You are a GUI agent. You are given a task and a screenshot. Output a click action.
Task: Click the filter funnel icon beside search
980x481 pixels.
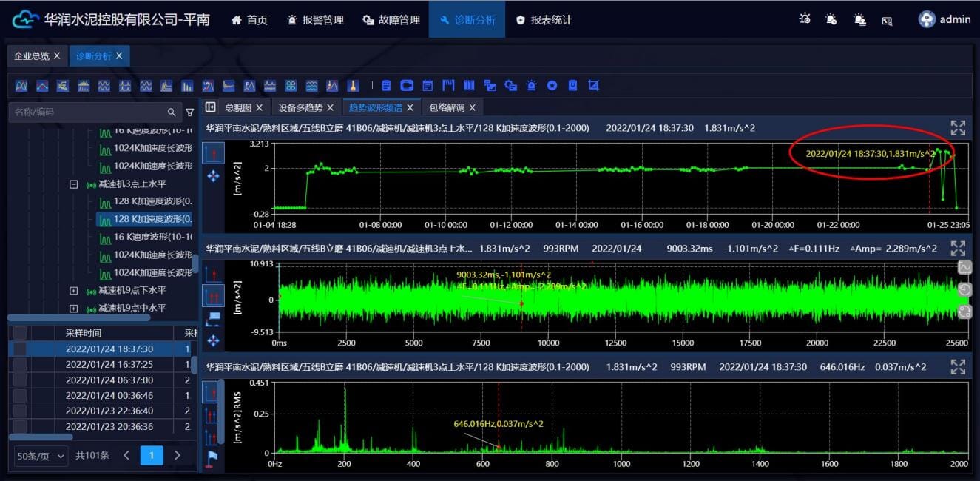click(x=190, y=112)
